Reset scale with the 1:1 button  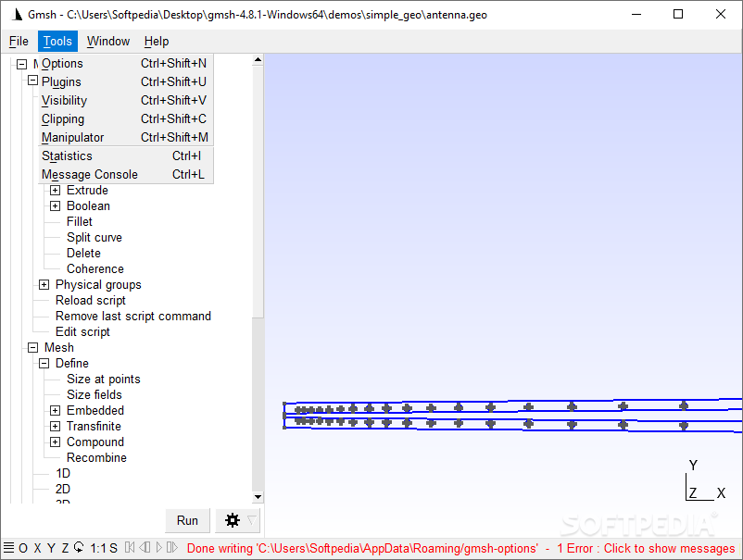click(x=98, y=548)
